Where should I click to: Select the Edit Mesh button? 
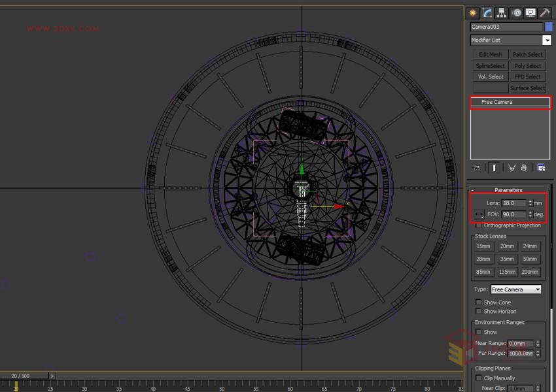489,54
